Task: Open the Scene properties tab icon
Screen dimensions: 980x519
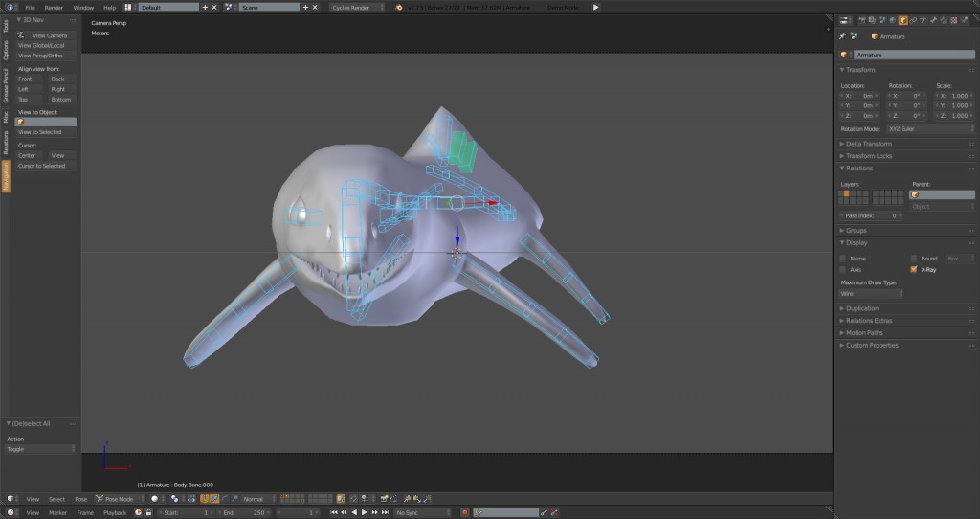Action: point(881,20)
